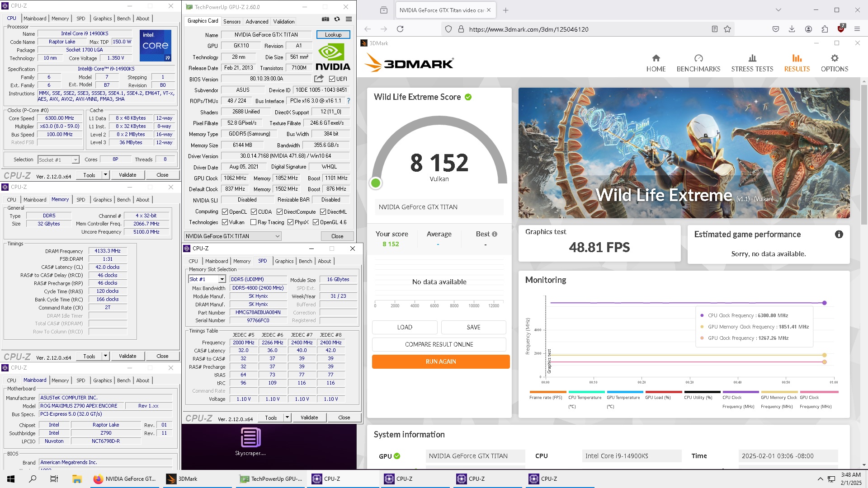This screenshot has height=488, width=868.
Task: Toggle DirectML checkbox
Action: pyautogui.click(x=323, y=211)
